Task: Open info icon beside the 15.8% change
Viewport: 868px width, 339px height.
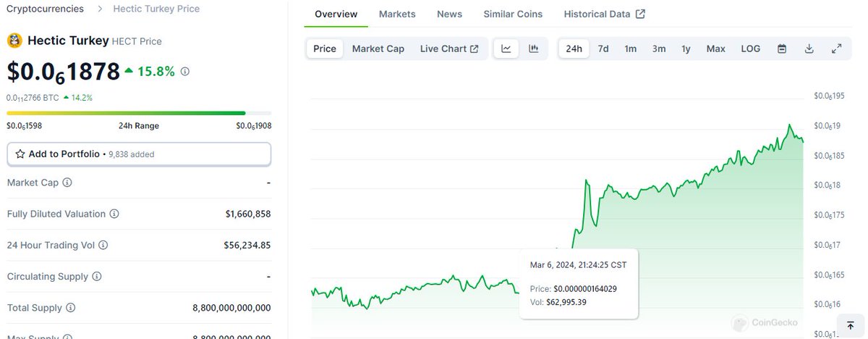Action: point(185,72)
